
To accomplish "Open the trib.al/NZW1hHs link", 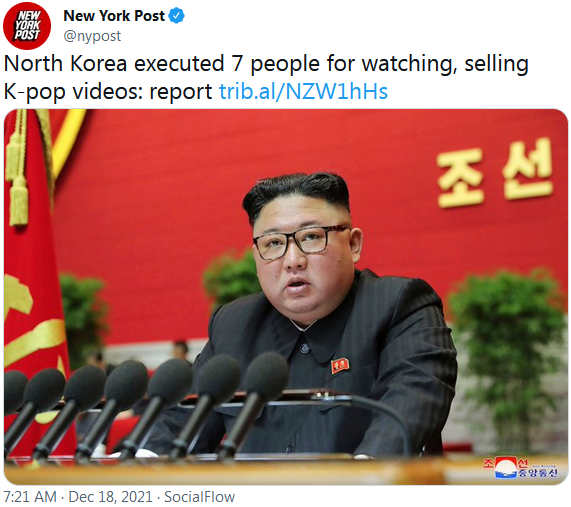I will pyautogui.click(x=303, y=91).
